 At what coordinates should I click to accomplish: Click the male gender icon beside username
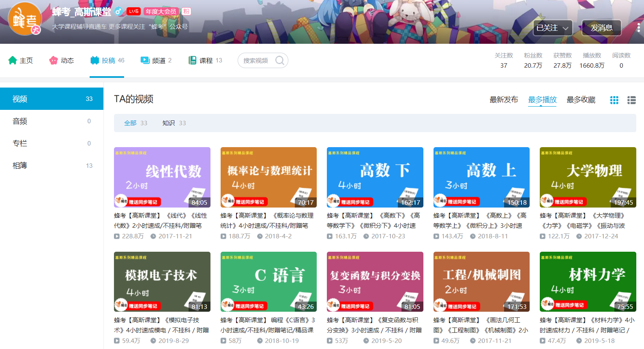pyautogui.click(x=119, y=11)
